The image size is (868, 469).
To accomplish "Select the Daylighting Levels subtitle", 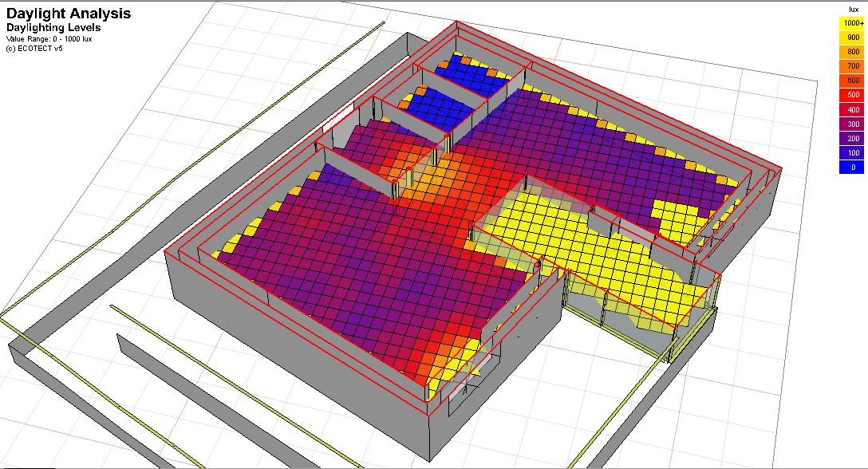I will tap(53, 28).
